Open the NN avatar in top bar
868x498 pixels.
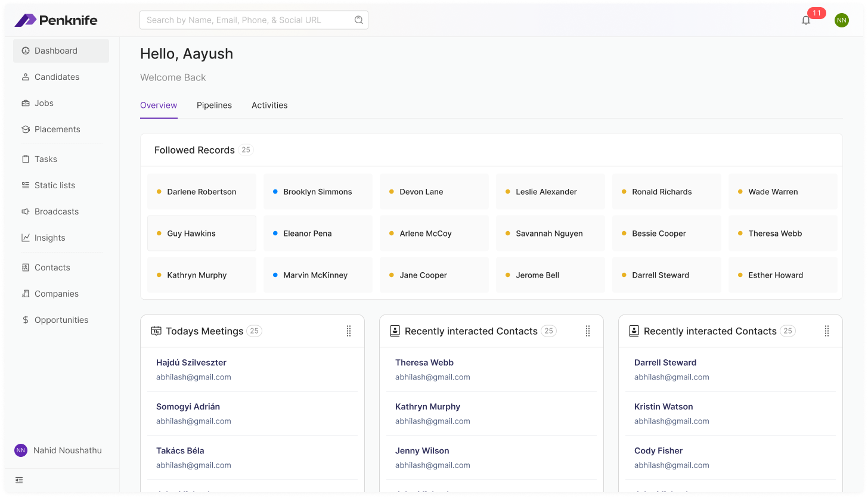pos(842,20)
